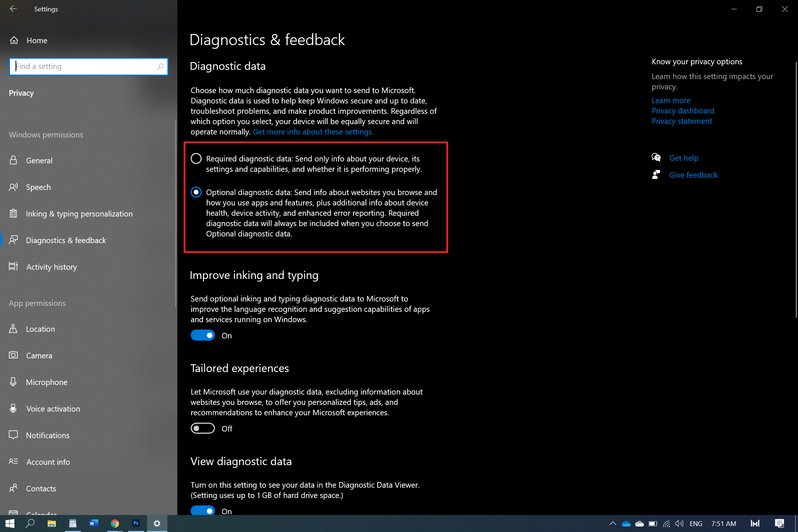Click the OneDrive cloud tray icon
798x532 pixels.
point(626,524)
